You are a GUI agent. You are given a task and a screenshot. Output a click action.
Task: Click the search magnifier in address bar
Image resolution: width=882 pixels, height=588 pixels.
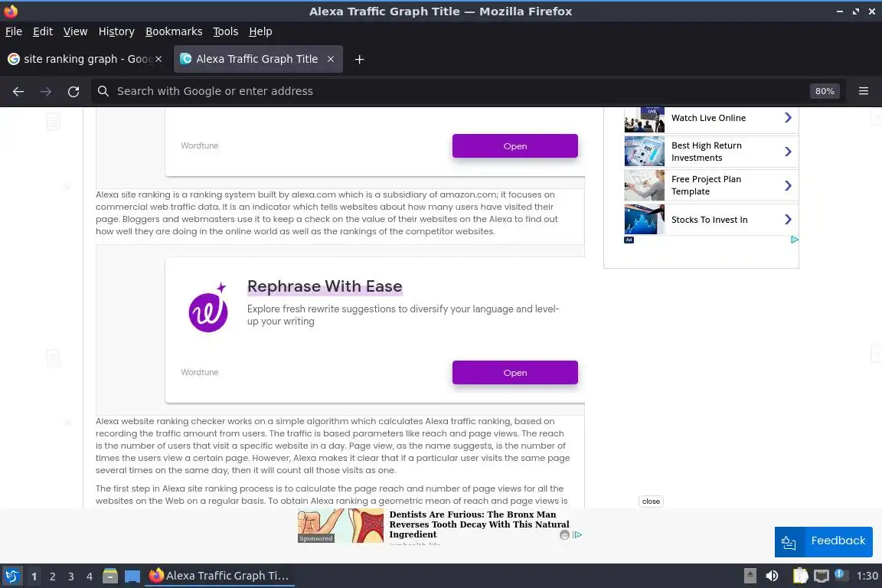point(103,91)
